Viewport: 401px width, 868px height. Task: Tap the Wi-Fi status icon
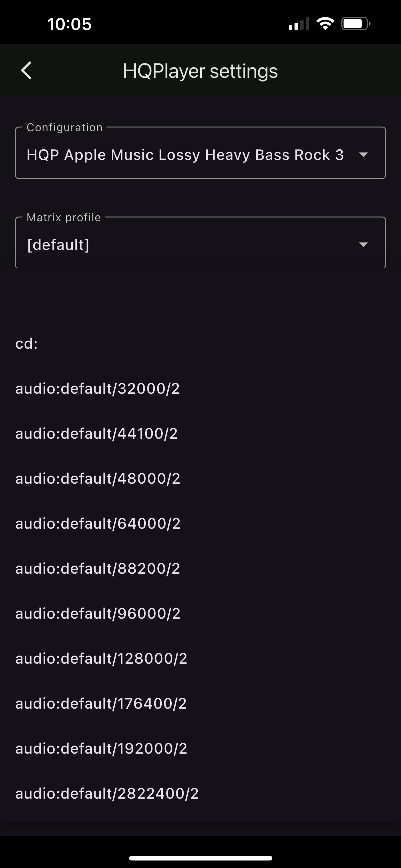click(x=325, y=24)
